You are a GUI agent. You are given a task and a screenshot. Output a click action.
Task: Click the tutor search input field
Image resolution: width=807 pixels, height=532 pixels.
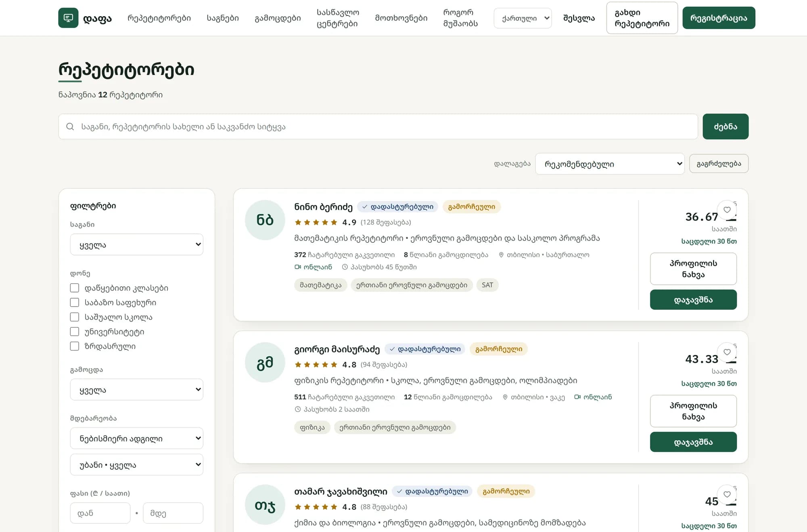coord(378,127)
